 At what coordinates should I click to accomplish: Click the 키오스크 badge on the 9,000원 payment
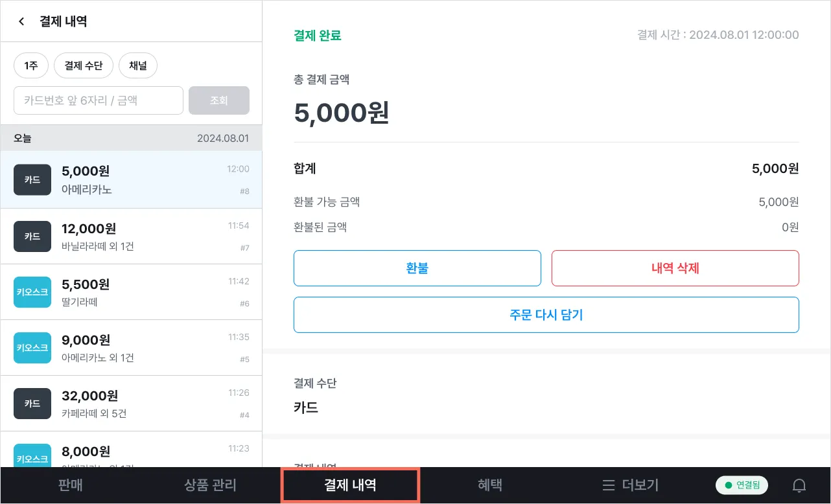tap(32, 347)
